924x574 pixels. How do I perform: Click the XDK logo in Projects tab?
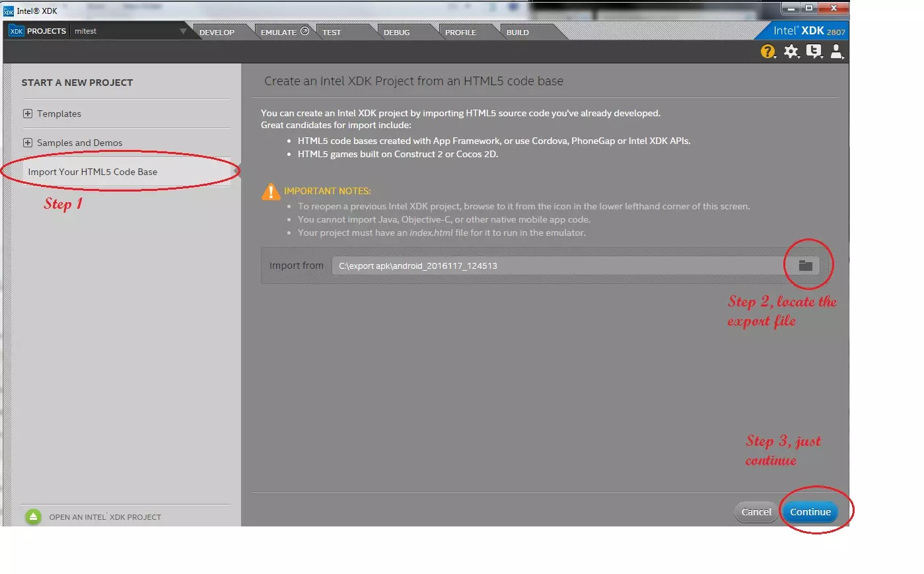click(17, 31)
